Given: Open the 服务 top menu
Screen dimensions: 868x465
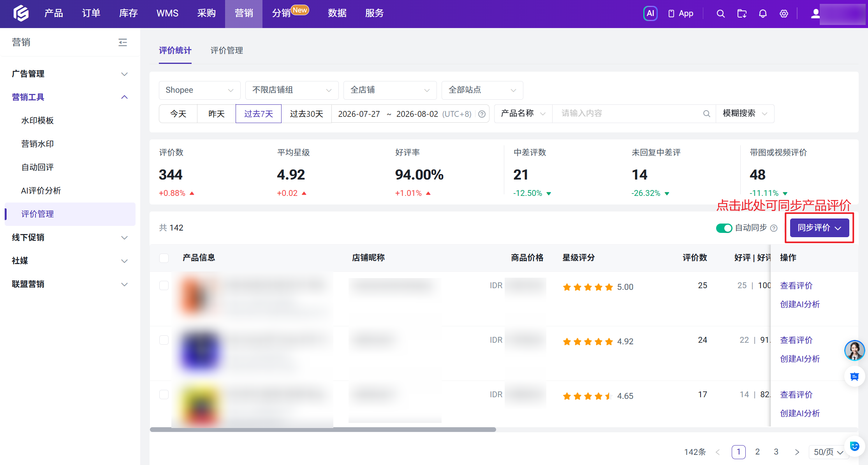Looking at the screenshot, I should 375,14.
